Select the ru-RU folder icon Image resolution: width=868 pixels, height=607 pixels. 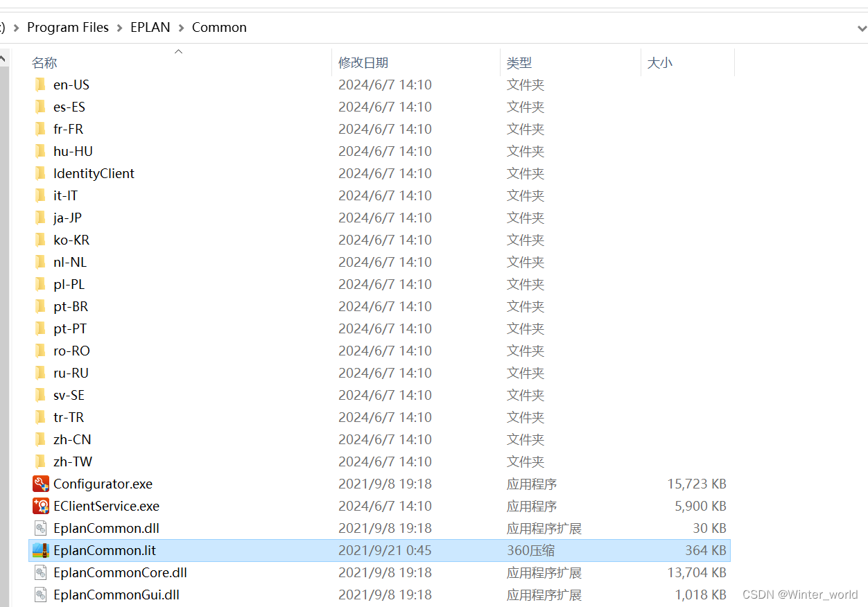(40, 373)
